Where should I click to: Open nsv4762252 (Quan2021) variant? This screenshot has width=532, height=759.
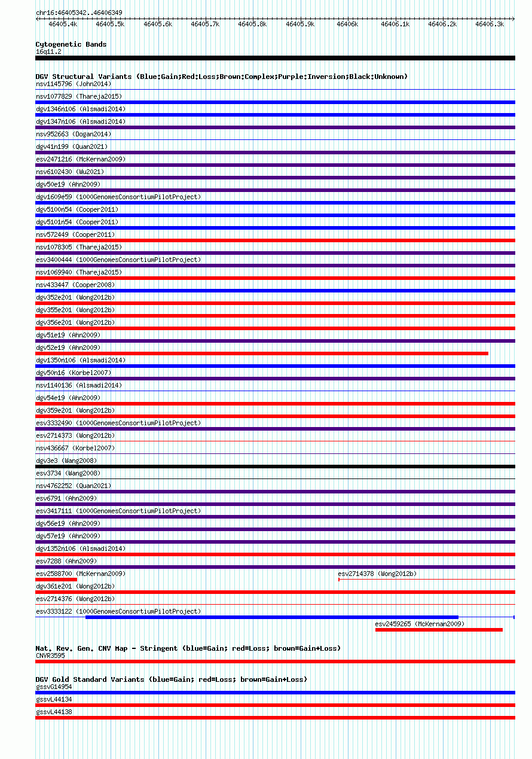pyautogui.click(x=74, y=486)
